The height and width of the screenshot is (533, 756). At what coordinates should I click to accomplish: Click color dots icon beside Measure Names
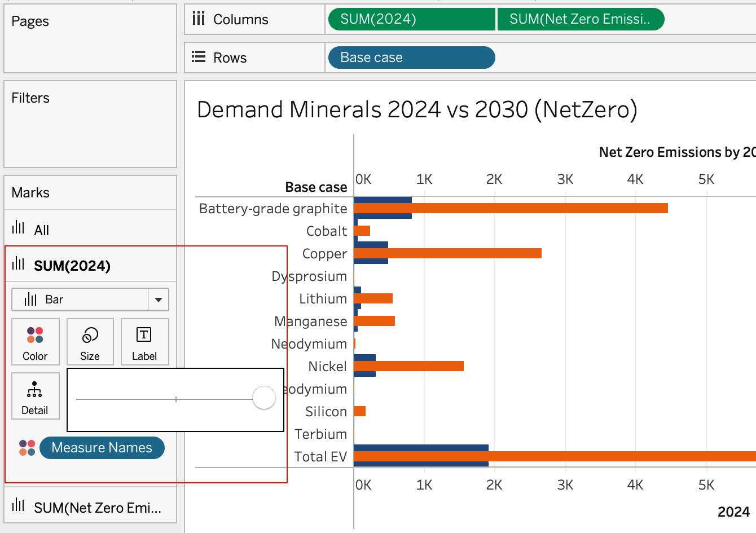[27, 448]
